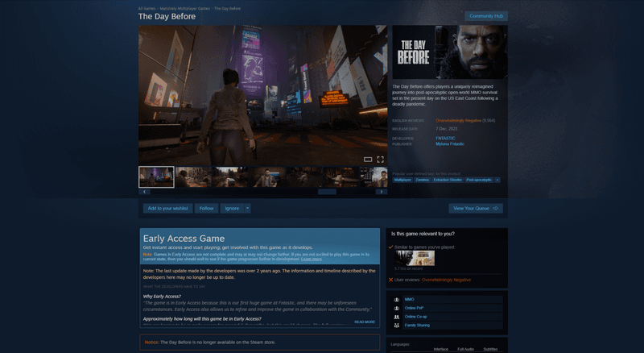Click the 'Full Audio' column header
Screen dimensions: 644x353
(466, 349)
